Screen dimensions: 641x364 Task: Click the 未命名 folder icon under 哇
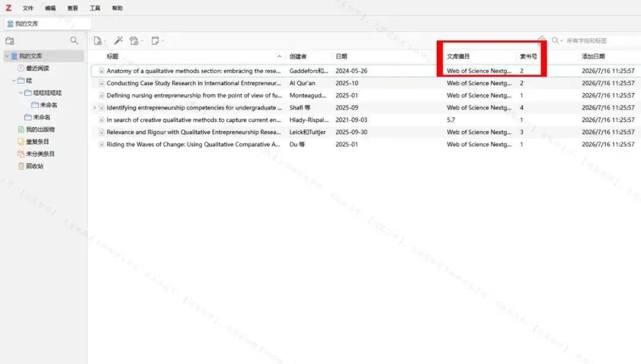tap(28, 117)
